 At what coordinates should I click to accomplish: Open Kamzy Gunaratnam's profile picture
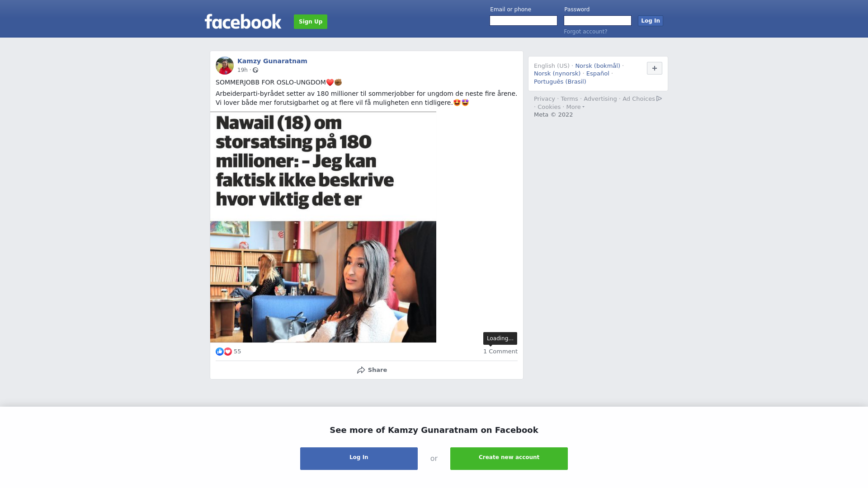pyautogui.click(x=225, y=66)
